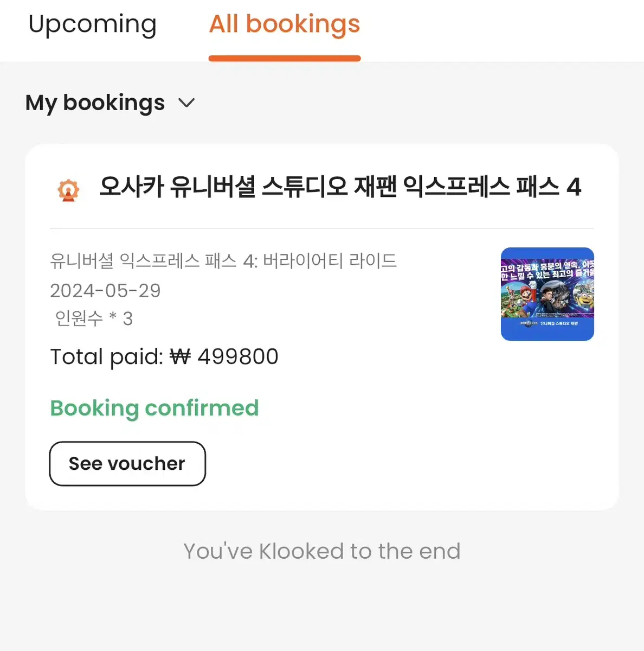644x651 pixels.
Task: Select the All bookings tab
Action: 285,25
